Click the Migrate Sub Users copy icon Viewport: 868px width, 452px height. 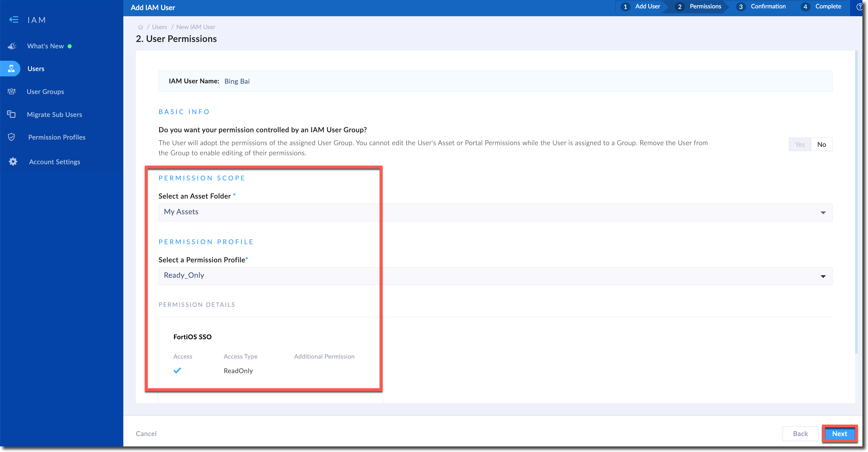pyautogui.click(x=11, y=114)
